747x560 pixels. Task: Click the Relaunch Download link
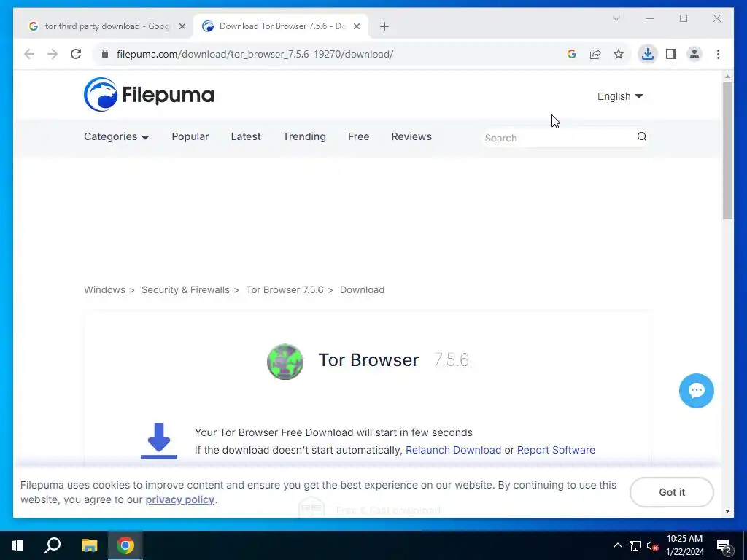tap(453, 450)
